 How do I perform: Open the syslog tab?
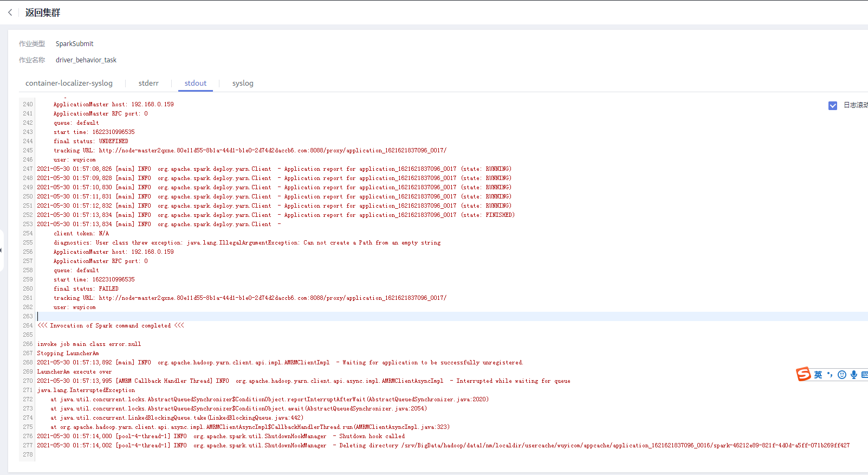coord(243,83)
